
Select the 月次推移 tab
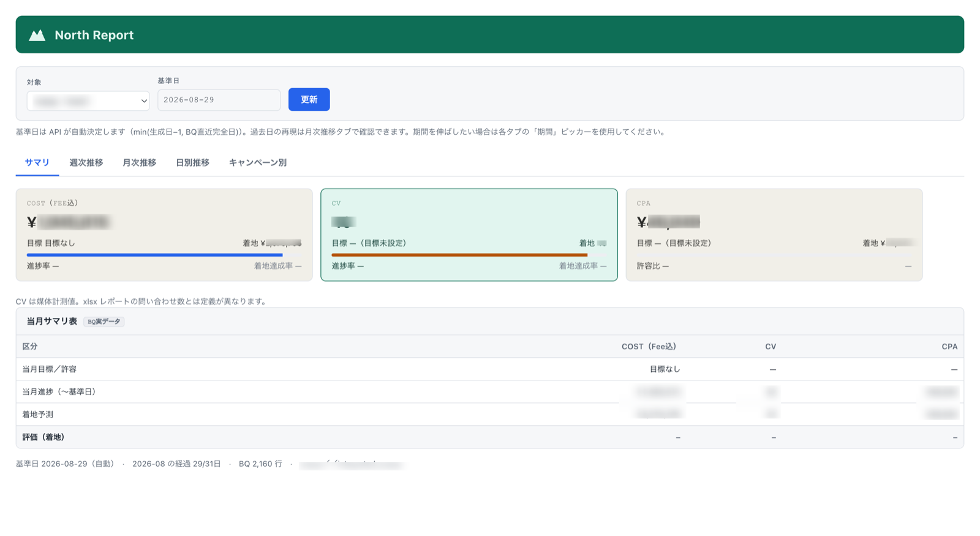pos(139,163)
